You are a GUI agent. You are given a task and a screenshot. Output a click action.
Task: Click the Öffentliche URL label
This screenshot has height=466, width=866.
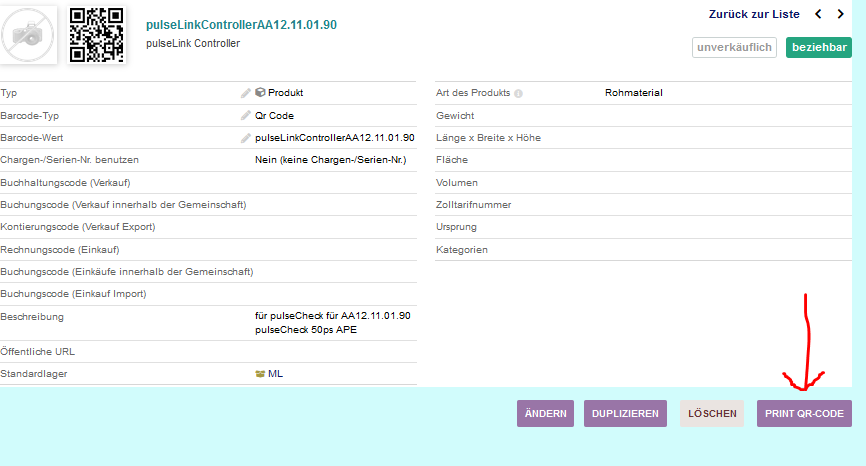point(38,352)
